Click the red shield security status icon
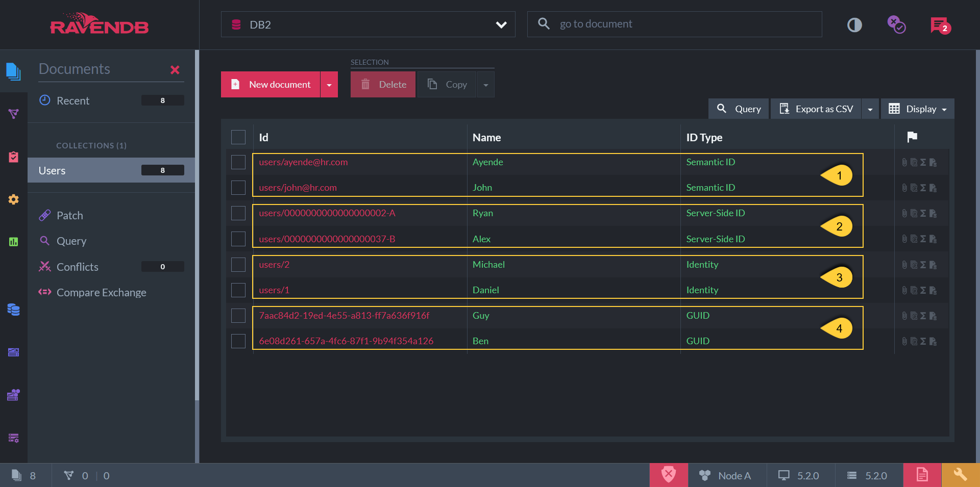 pos(669,475)
